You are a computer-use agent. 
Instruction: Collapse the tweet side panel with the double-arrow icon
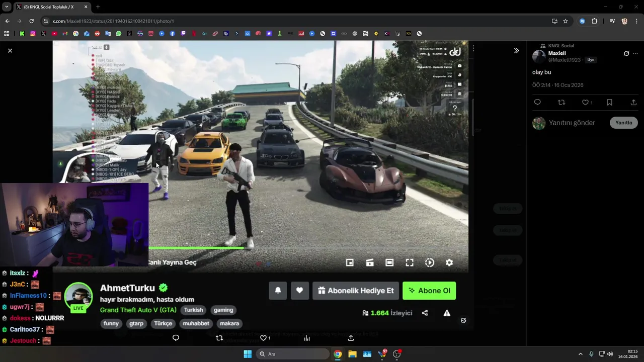tap(516, 51)
